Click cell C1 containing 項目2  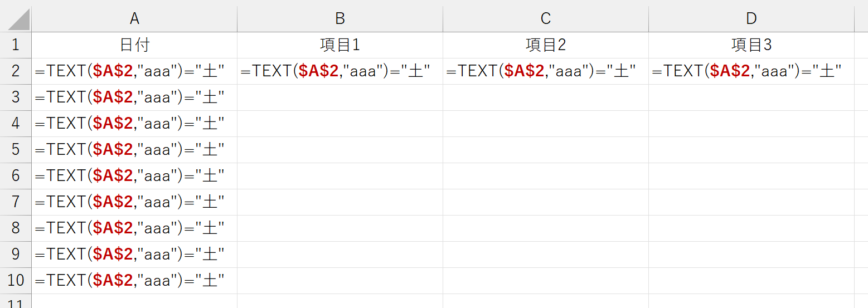546,45
